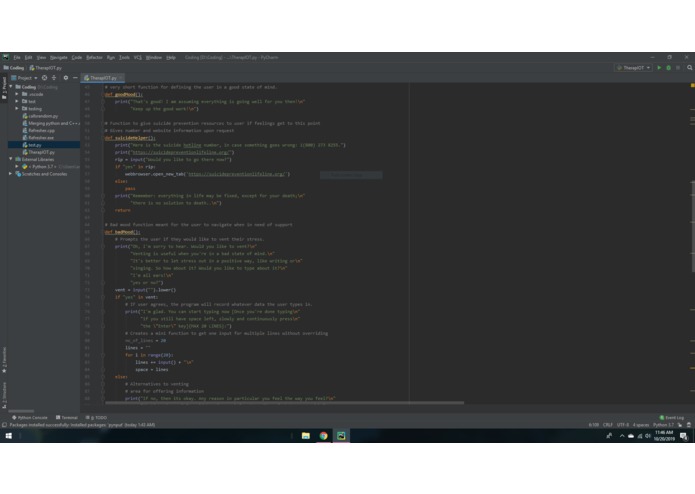The height and width of the screenshot is (494, 695).
Task: Open the Windows notification center
Action: 683,436
